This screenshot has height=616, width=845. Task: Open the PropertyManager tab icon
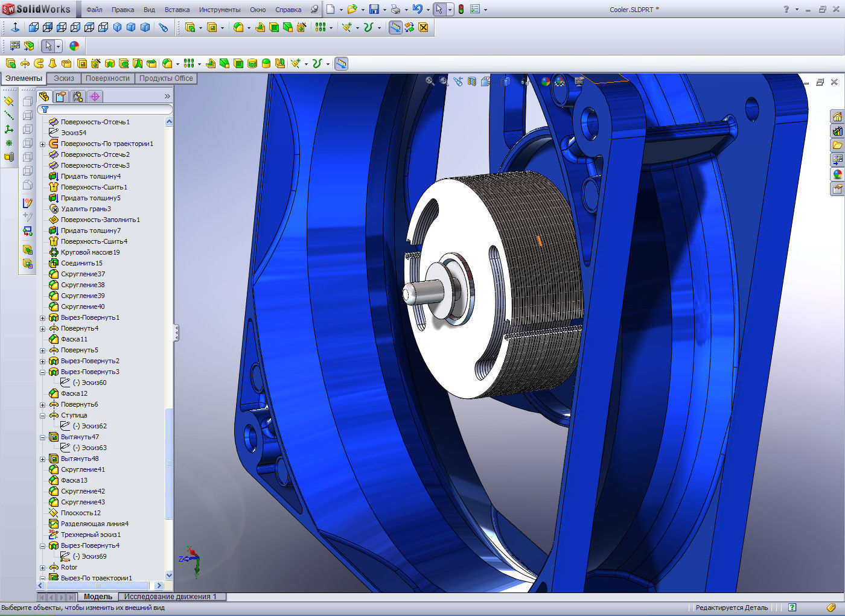pos(60,97)
